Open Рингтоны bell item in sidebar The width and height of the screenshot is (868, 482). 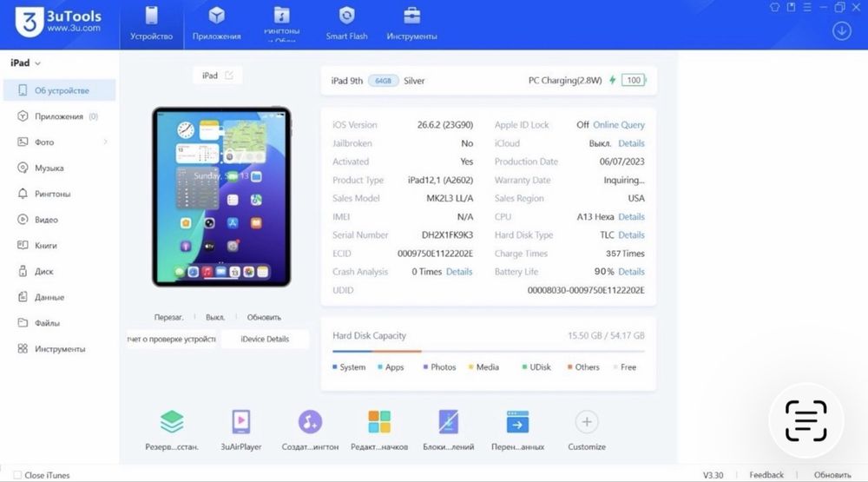pyautogui.click(x=60, y=194)
